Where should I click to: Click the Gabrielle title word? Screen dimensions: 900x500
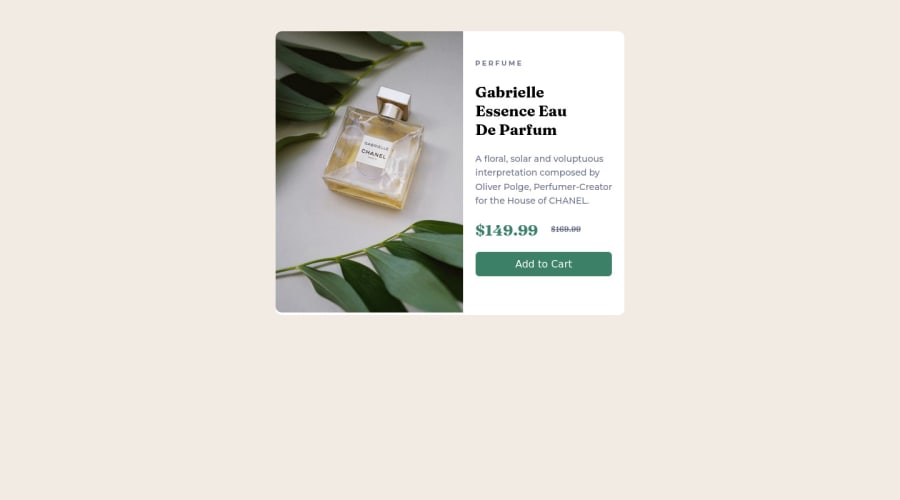click(509, 92)
